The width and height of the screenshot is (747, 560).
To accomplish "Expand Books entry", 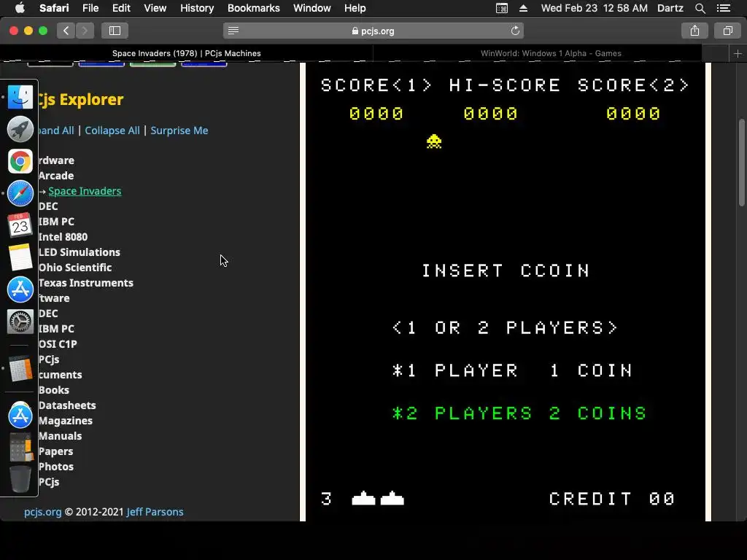I will 54,390.
